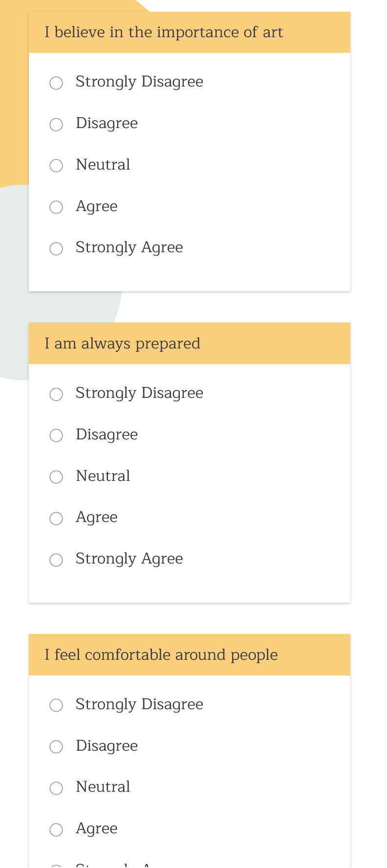Viewport: 387px width, 868px height.
Task: Click the 'I feel comfortable around people' header
Action: [161, 655]
